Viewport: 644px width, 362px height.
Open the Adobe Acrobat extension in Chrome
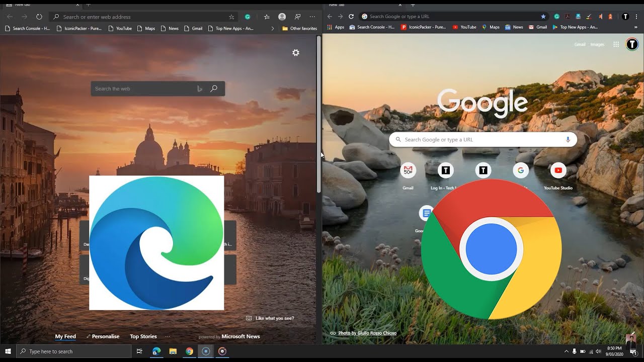[567, 16]
